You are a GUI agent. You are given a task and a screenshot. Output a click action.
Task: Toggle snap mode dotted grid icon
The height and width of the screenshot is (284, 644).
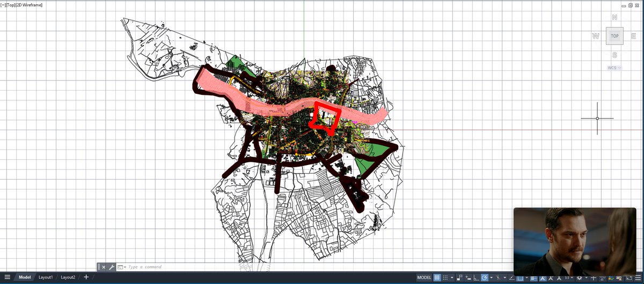(445, 278)
